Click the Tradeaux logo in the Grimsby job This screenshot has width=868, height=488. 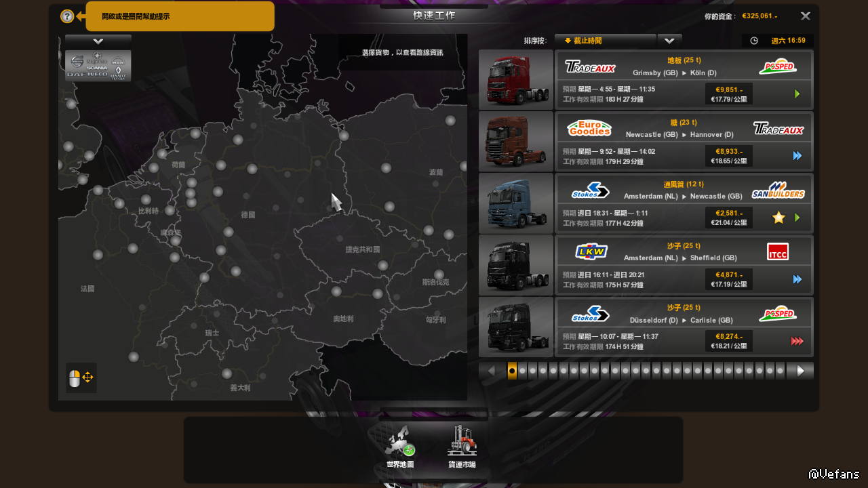(x=590, y=66)
